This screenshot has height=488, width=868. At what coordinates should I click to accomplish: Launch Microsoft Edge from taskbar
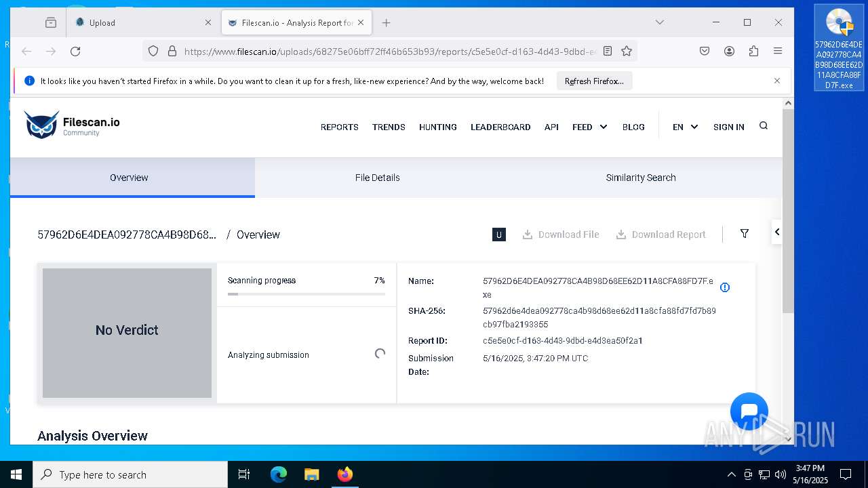[279, 474]
